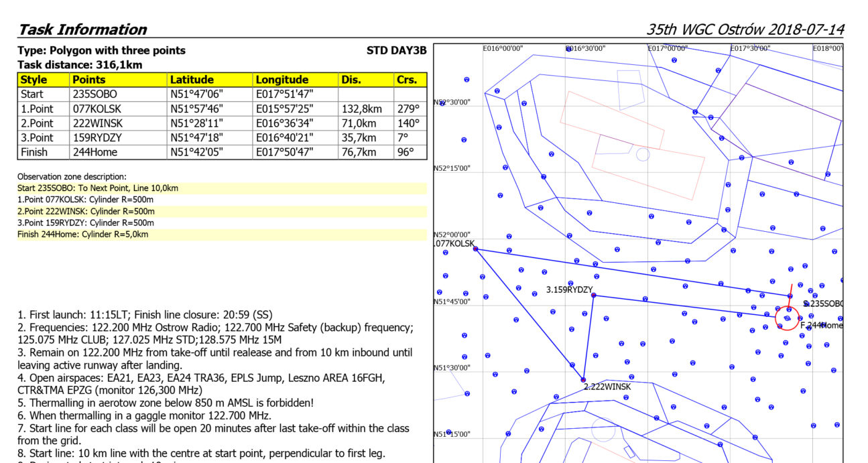Click the Task Information heading
The image size is (868, 463).
tap(82, 29)
